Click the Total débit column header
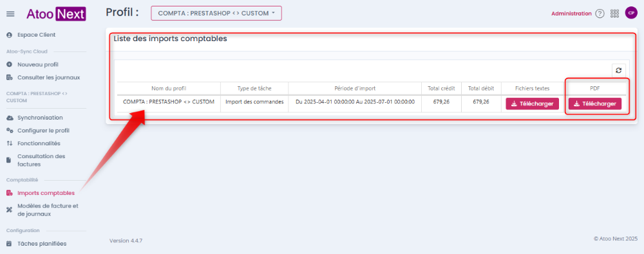 pos(481,89)
